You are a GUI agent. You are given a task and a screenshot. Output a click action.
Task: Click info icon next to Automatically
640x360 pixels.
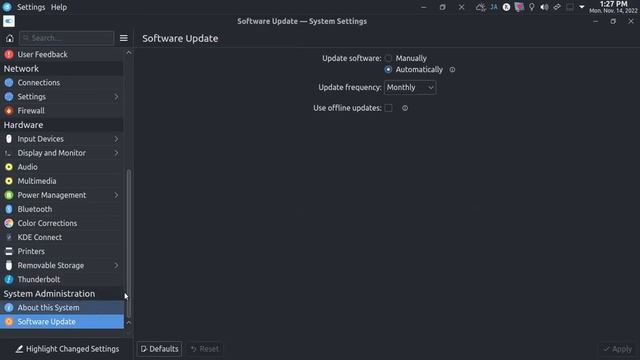tap(452, 70)
